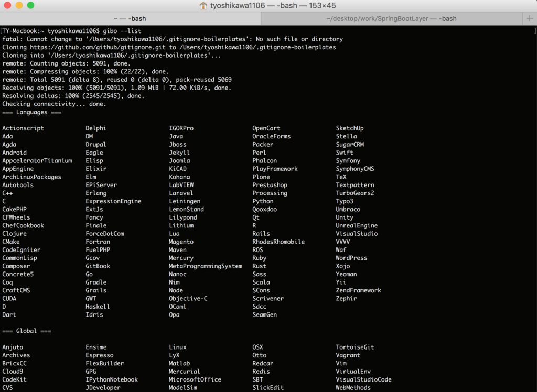The width and height of the screenshot is (537, 392).
Task: Click 'MetaProgrammingSystem' entry
Action: click(206, 266)
